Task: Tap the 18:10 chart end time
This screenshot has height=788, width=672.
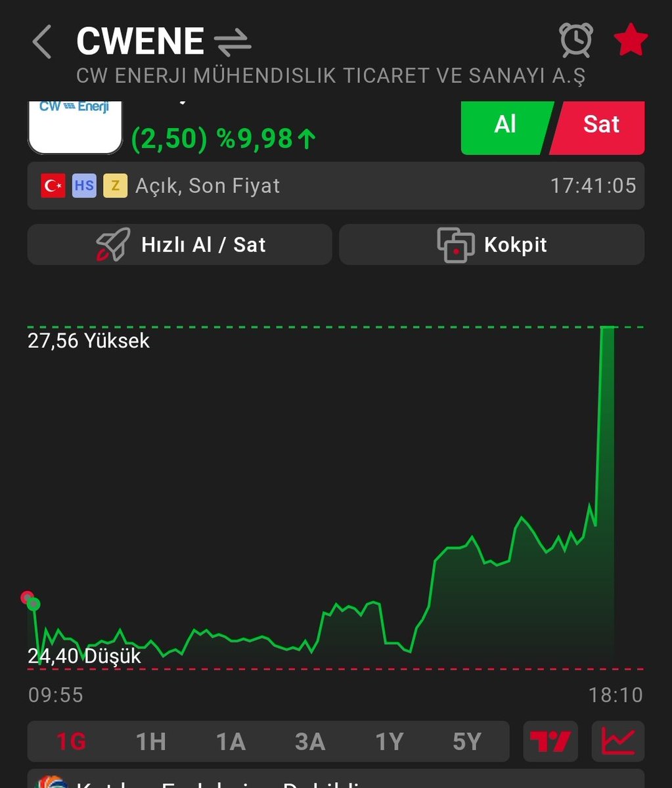Action: pos(616,695)
